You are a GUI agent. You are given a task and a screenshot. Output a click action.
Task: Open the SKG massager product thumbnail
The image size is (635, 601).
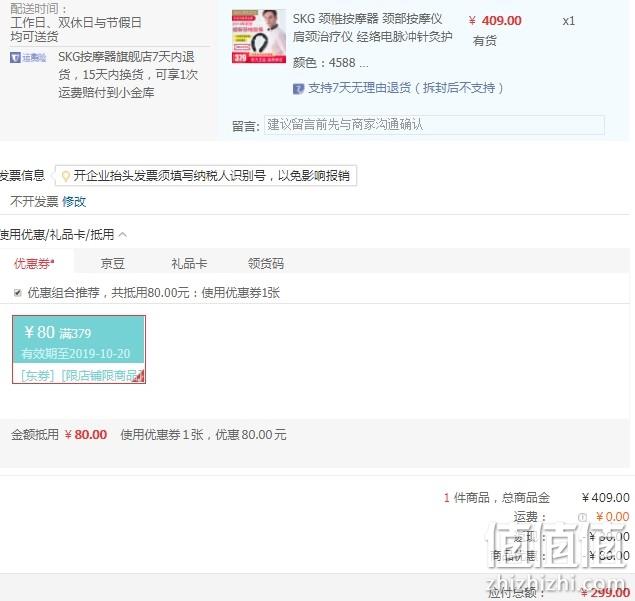[259, 36]
